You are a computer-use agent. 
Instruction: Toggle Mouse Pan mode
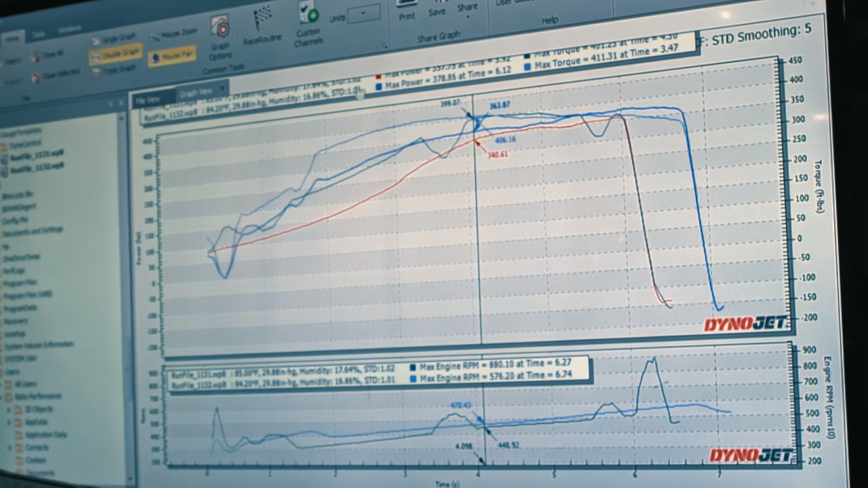(172, 56)
